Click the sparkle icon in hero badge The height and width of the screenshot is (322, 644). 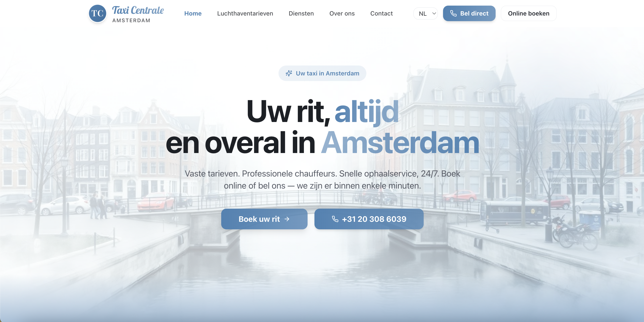click(x=289, y=73)
